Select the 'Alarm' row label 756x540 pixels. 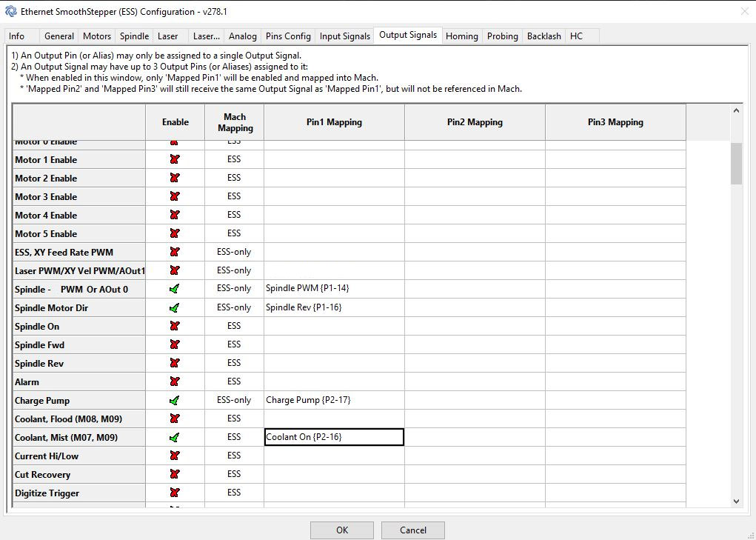click(79, 382)
